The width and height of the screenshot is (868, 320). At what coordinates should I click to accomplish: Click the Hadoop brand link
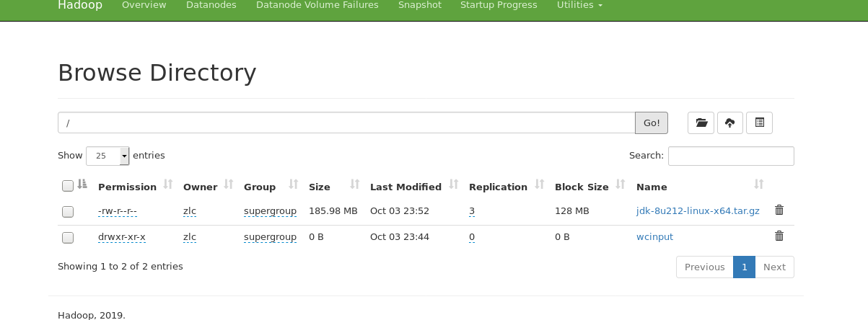pyautogui.click(x=80, y=5)
